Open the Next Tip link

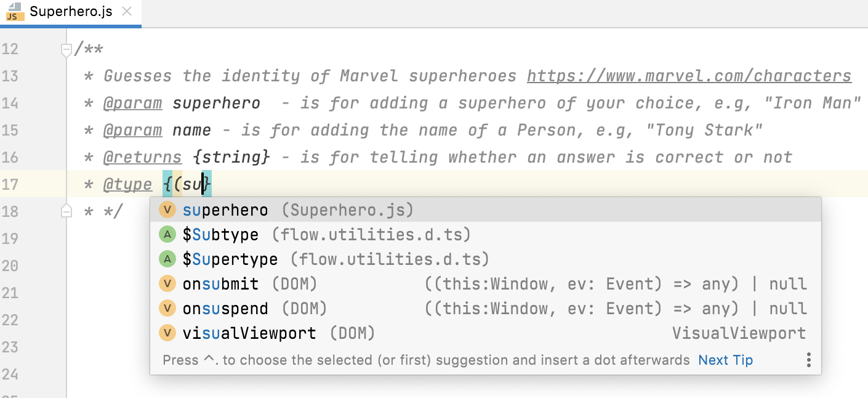[725, 360]
